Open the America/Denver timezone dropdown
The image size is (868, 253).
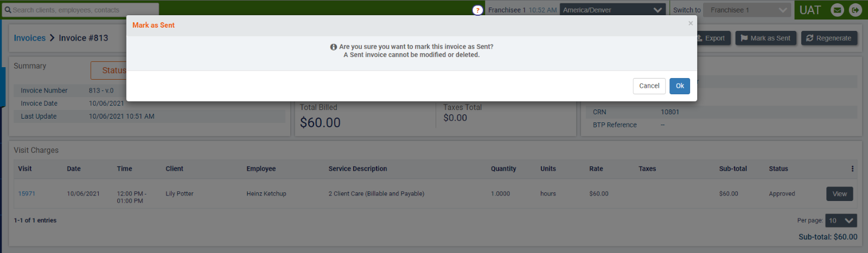[612, 10]
